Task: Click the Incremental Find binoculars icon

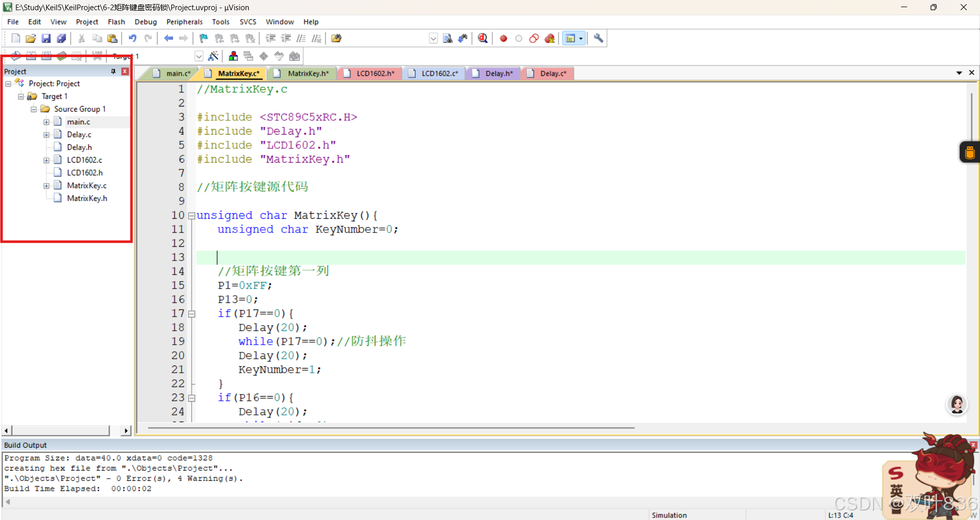Action: coord(463,38)
